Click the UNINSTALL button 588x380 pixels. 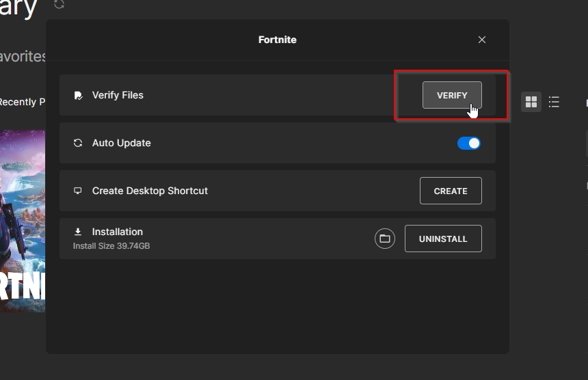pos(443,239)
